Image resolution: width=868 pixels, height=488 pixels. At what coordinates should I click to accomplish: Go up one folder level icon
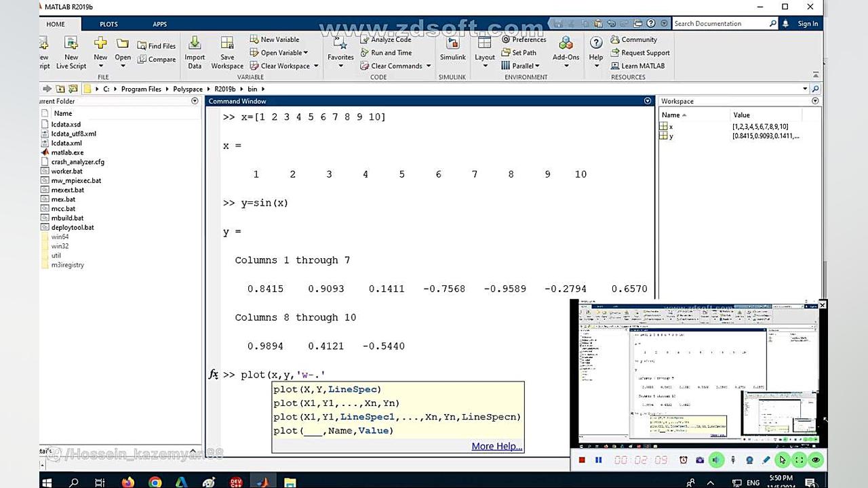coord(60,89)
